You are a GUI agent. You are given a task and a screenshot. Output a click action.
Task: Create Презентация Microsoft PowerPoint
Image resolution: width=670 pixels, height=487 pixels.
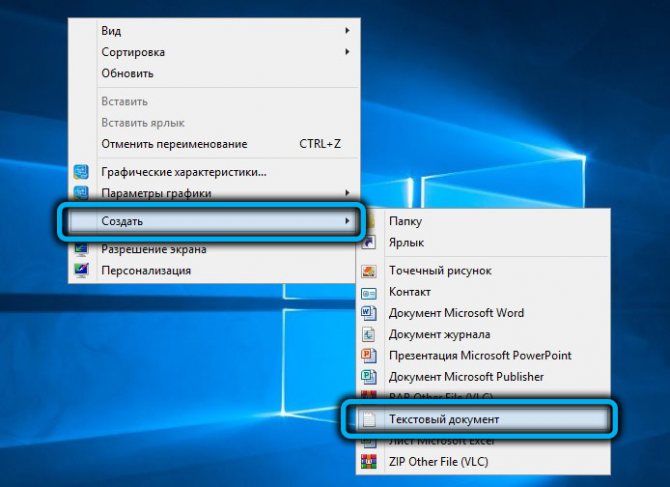pyautogui.click(x=483, y=355)
